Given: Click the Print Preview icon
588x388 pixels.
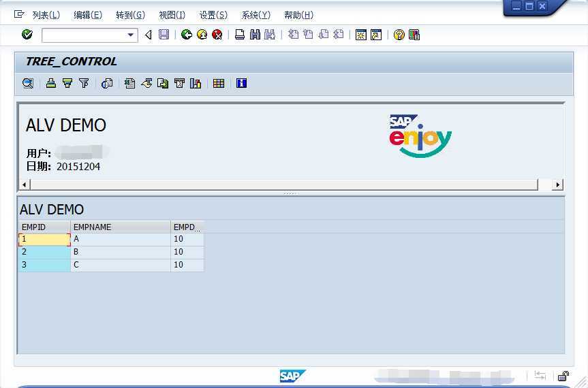Looking at the screenshot, I should pyautogui.click(x=107, y=83).
